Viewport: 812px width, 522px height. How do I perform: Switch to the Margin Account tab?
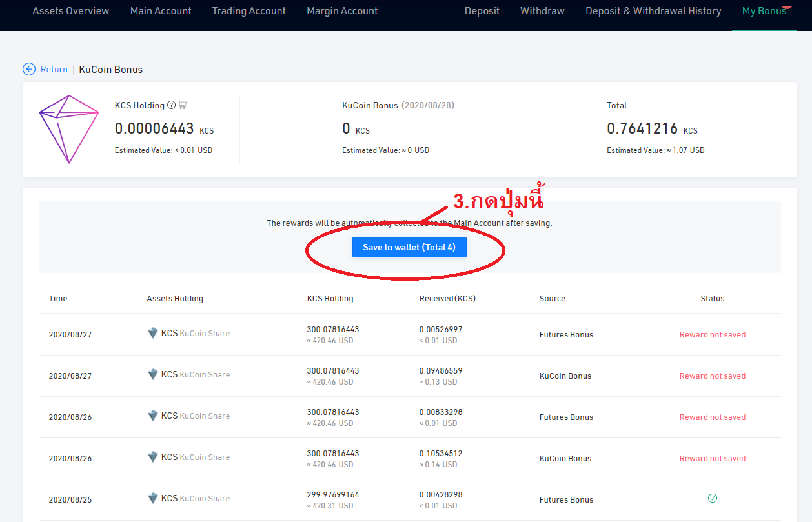point(343,11)
